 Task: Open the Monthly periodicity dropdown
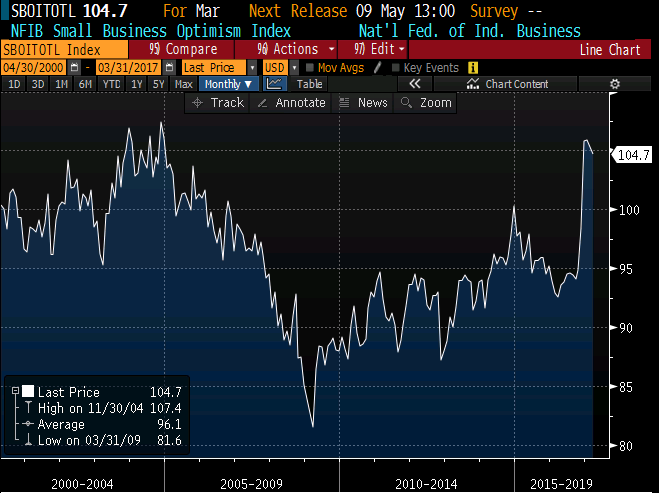pos(229,84)
